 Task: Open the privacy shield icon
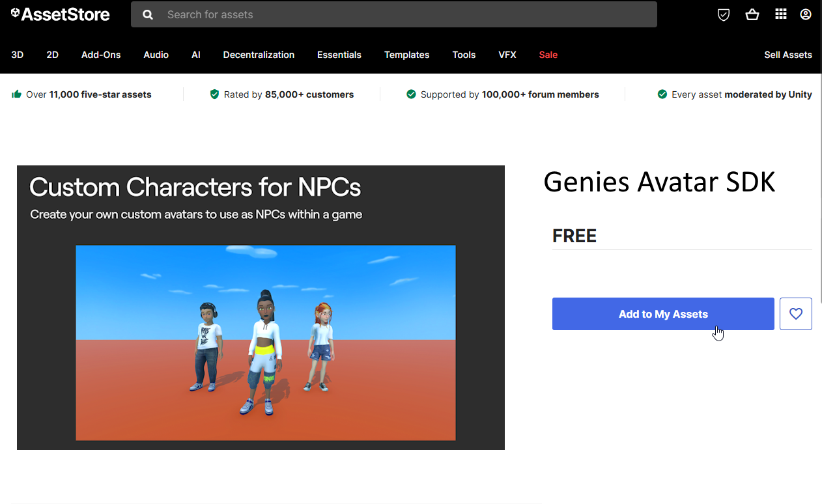(x=723, y=14)
